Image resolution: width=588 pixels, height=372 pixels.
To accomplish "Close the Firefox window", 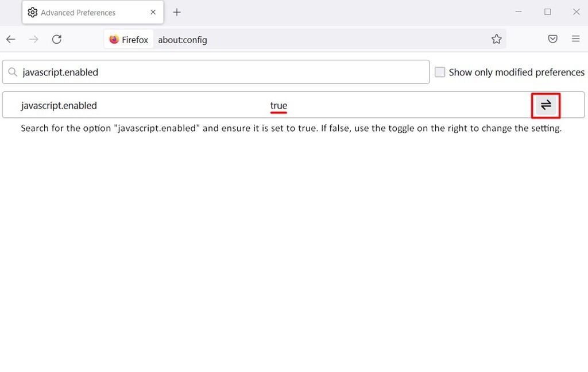I will pyautogui.click(x=577, y=12).
